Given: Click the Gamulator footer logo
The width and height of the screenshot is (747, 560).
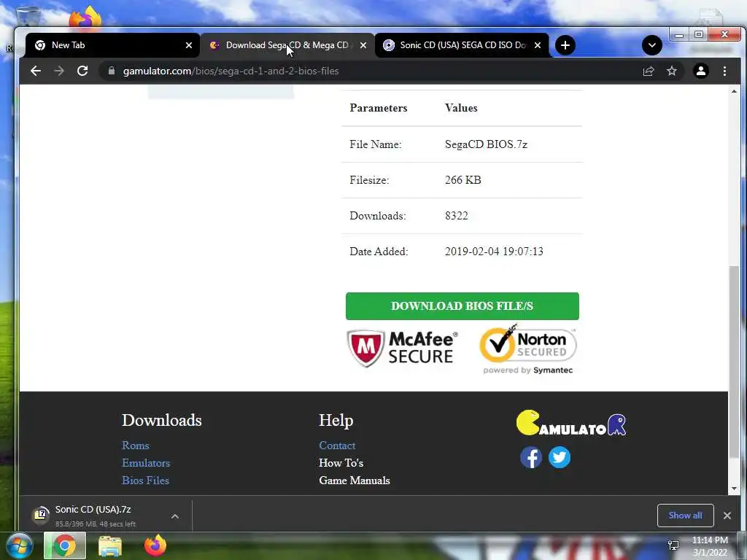Looking at the screenshot, I should coord(570,423).
